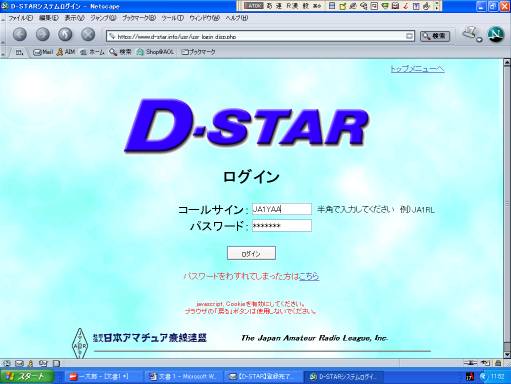
Task: Open the address bar history dropdown
Action: [x=409, y=36]
